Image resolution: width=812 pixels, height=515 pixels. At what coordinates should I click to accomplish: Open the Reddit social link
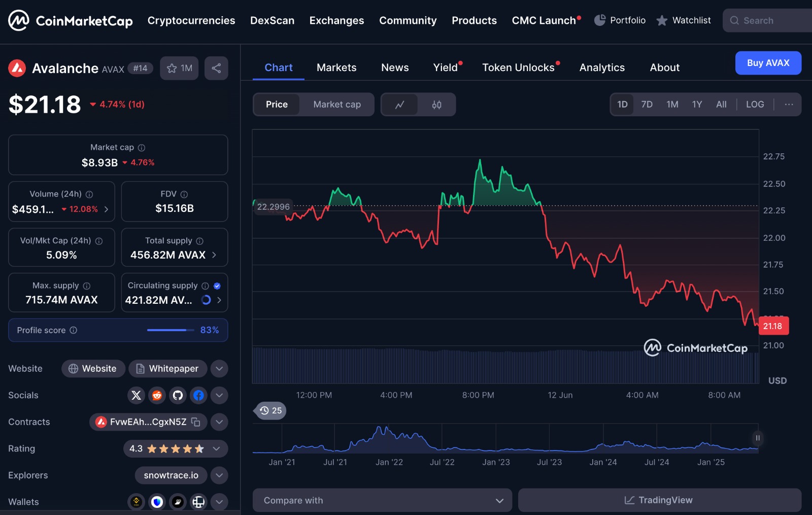tap(157, 395)
